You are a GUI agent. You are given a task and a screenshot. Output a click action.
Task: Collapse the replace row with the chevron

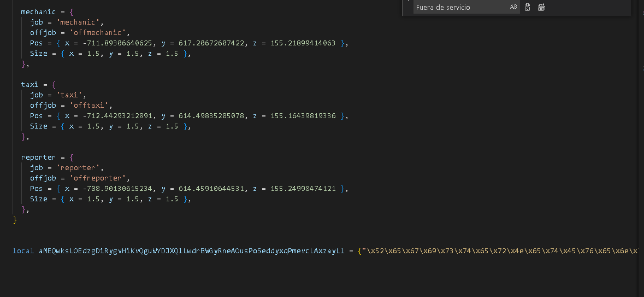[x=407, y=3]
